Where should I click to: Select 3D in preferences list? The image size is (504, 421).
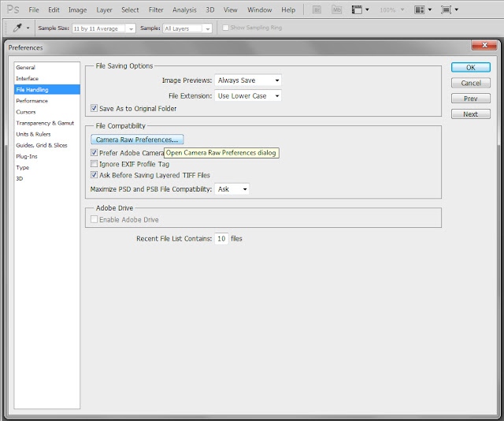(47, 179)
